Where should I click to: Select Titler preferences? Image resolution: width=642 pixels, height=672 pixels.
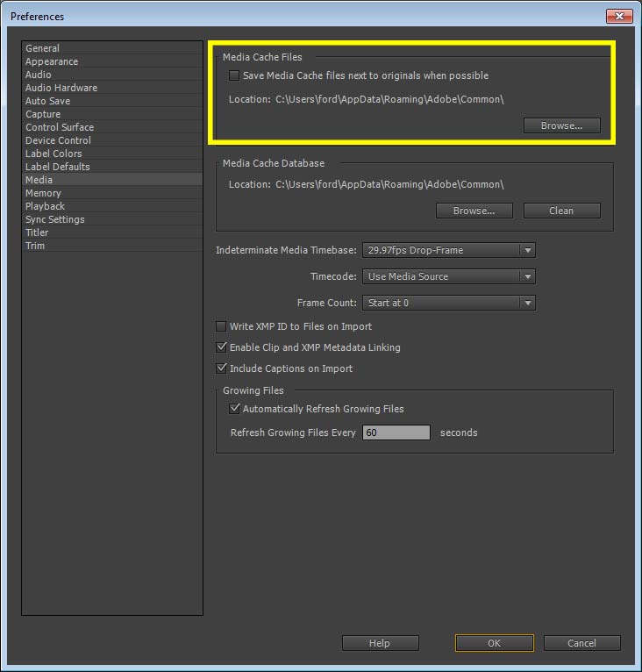pyautogui.click(x=112, y=232)
